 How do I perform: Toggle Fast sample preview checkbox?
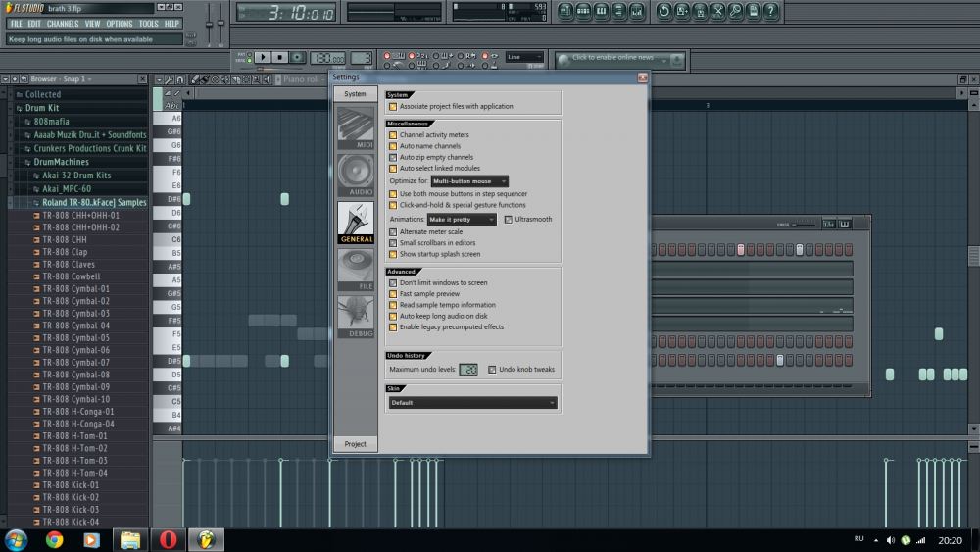[393, 294]
